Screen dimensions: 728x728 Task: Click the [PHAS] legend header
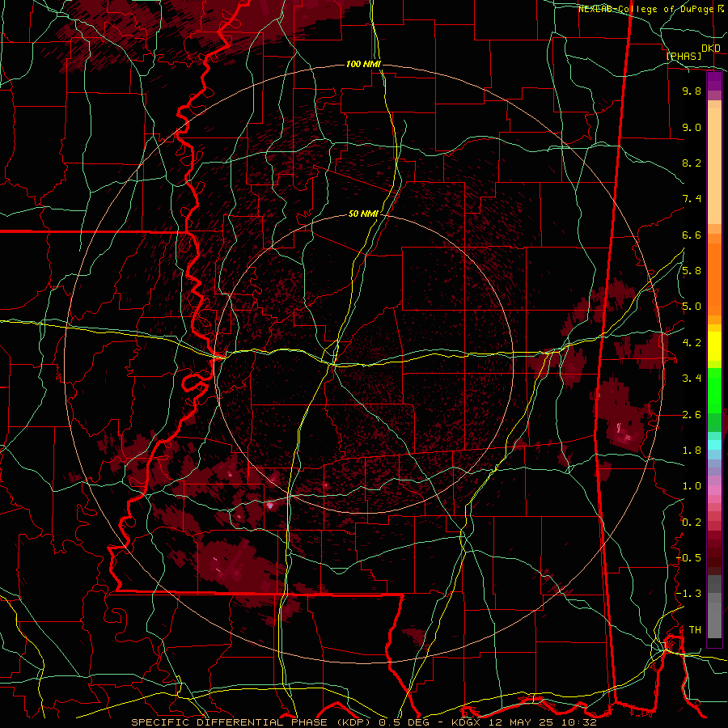[684, 56]
